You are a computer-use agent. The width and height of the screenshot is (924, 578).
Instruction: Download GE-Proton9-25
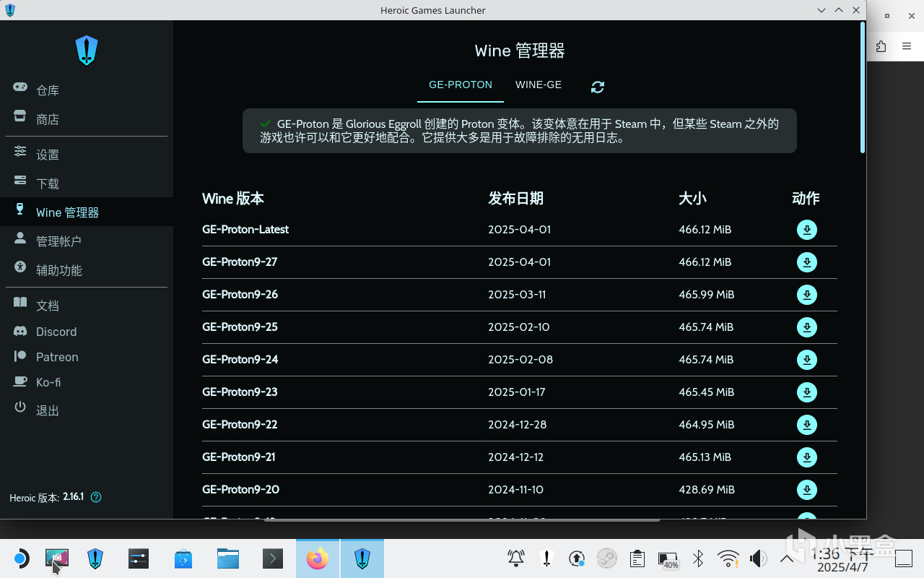pos(807,327)
